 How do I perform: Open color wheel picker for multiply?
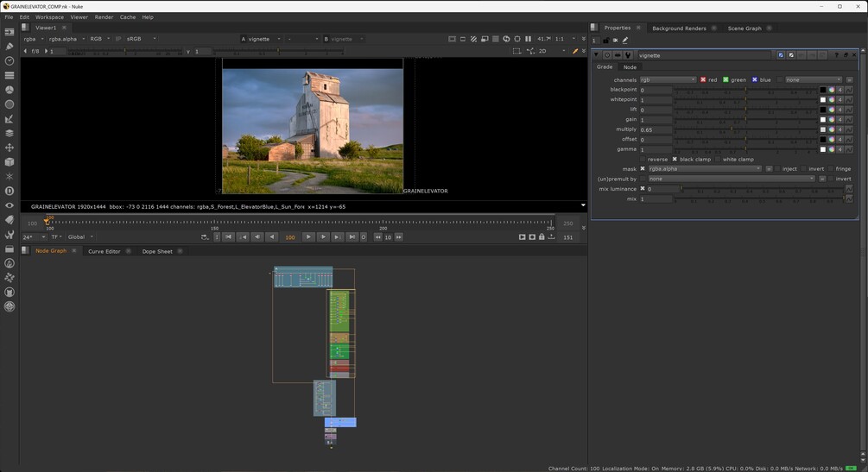[x=832, y=129]
